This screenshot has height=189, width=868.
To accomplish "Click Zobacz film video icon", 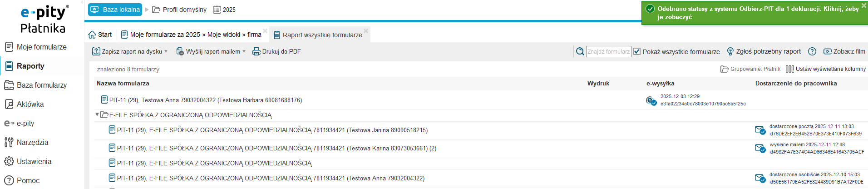I will tap(828, 52).
